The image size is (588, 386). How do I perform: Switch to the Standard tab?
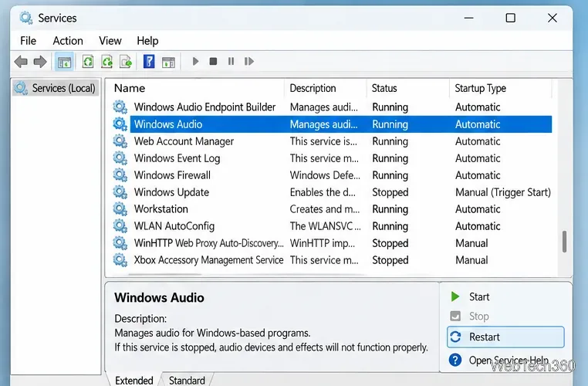click(x=187, y=380)
